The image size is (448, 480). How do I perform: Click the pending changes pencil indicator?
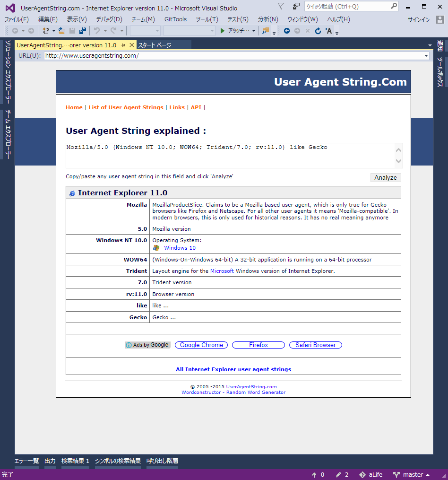click(x=342, y=474)
